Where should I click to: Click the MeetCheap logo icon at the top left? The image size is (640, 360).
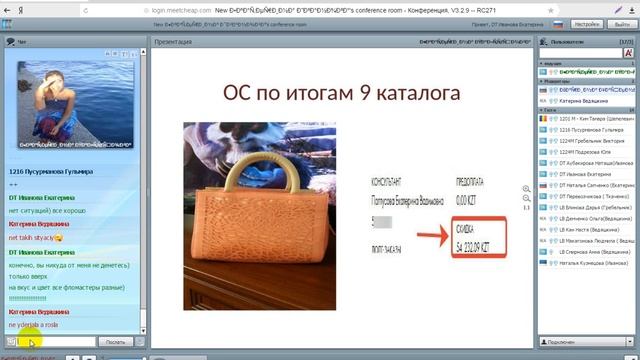click(x=7, y=24)
